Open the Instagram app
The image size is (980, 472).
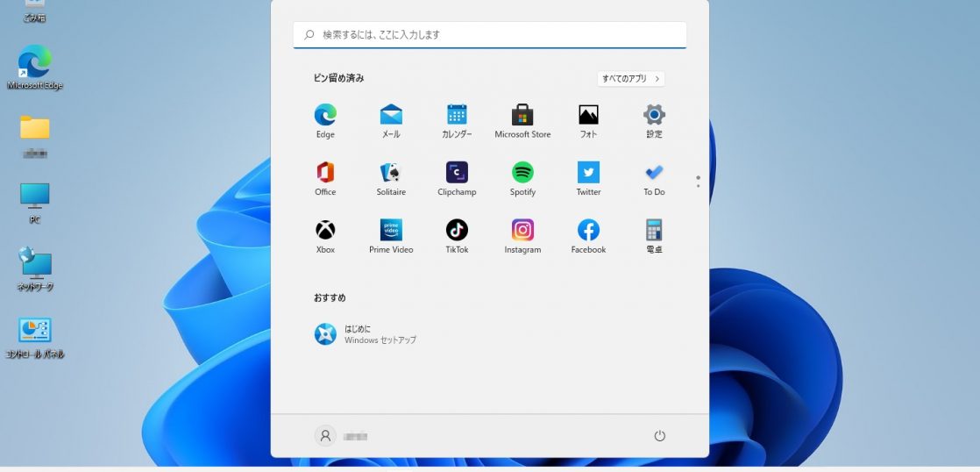(522, 236)
